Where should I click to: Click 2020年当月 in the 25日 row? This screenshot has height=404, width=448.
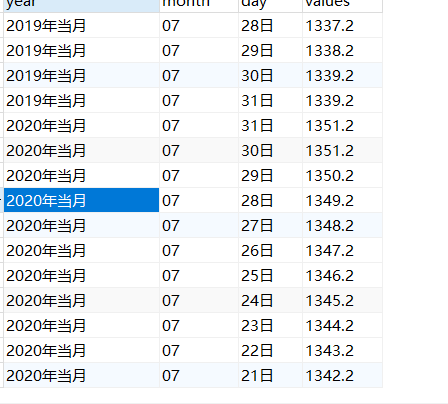click(81, 275)
